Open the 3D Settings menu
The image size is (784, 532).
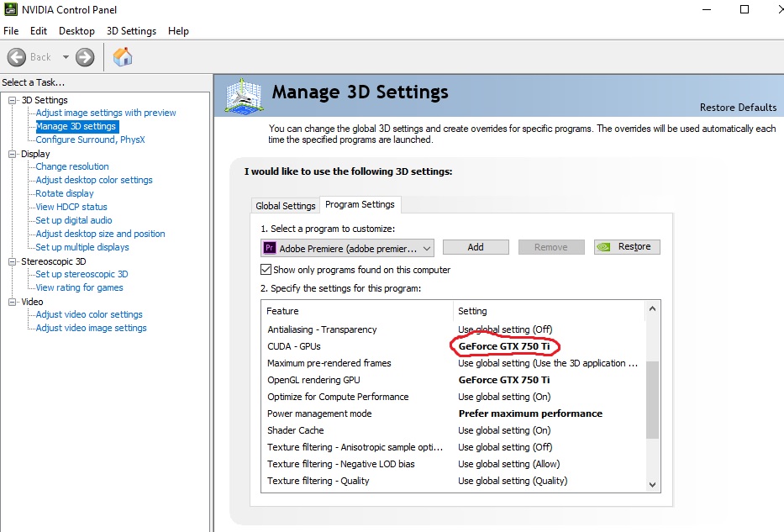131,31
